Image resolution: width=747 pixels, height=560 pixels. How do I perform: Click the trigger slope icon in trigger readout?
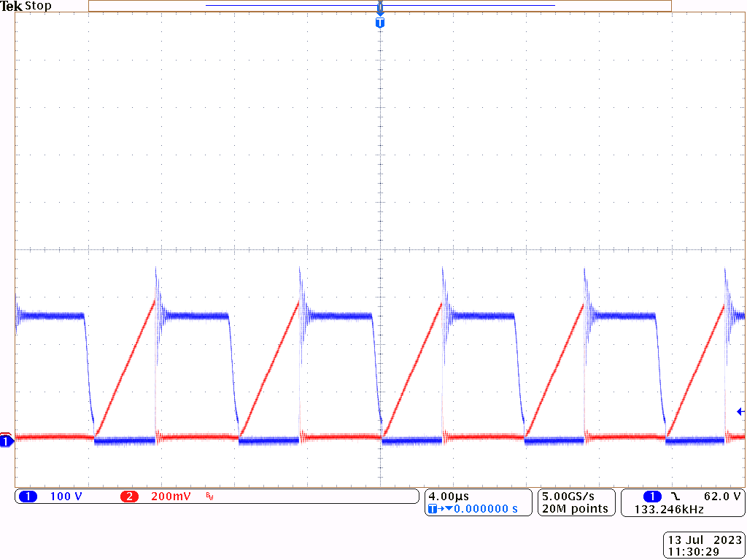tap(676, 494)
